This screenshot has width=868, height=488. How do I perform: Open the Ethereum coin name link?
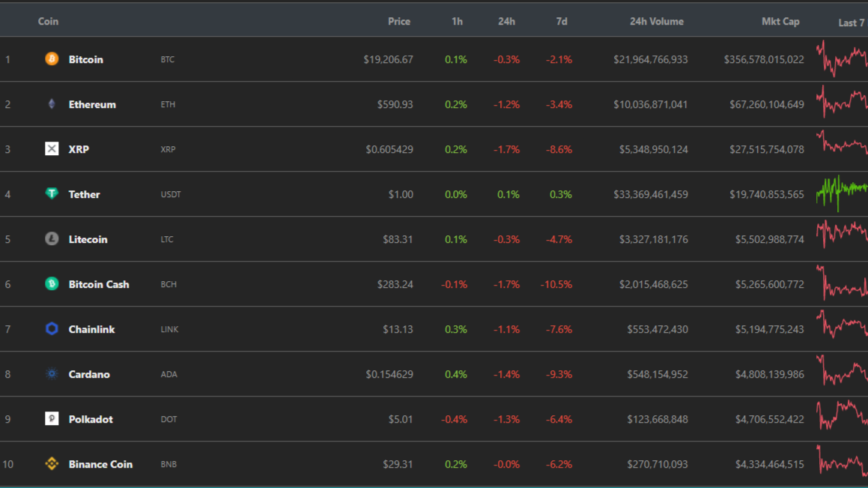92,104
